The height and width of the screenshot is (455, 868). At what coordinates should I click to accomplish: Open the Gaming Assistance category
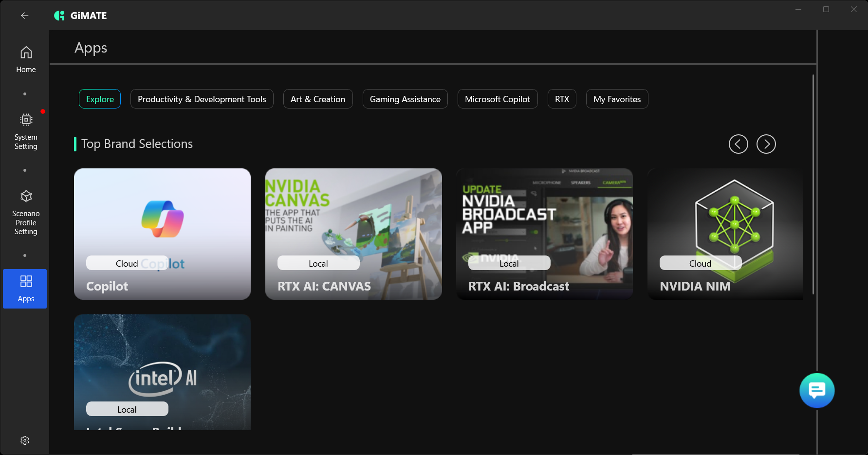405,99
